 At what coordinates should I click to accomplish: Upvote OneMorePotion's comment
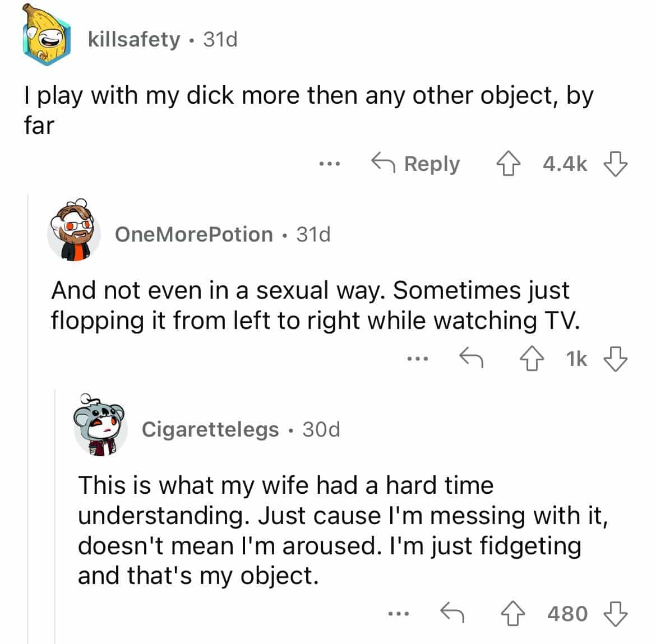533,359
